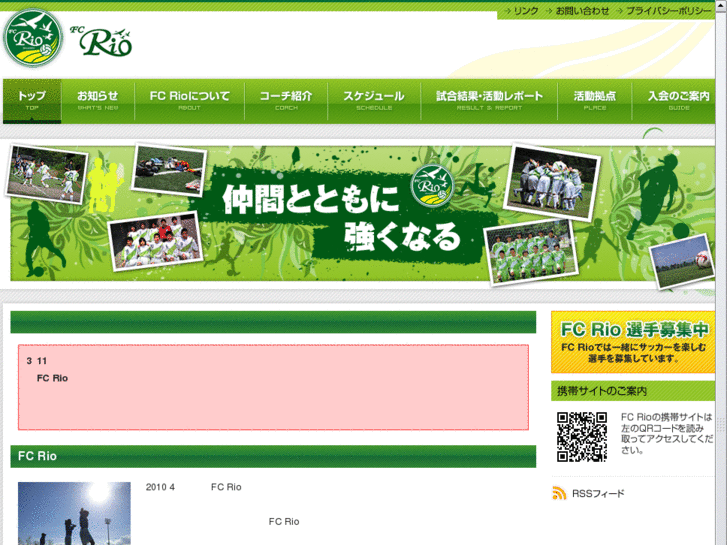The image size is (727, 545).
Task: Click the FC Rio emblem inside hero banner
Action: click(433, 185)
